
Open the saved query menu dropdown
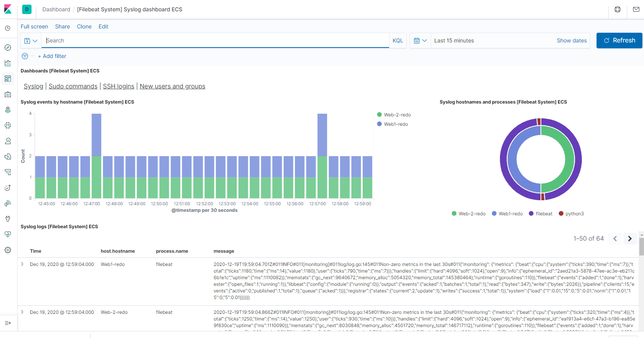point(31,40)
